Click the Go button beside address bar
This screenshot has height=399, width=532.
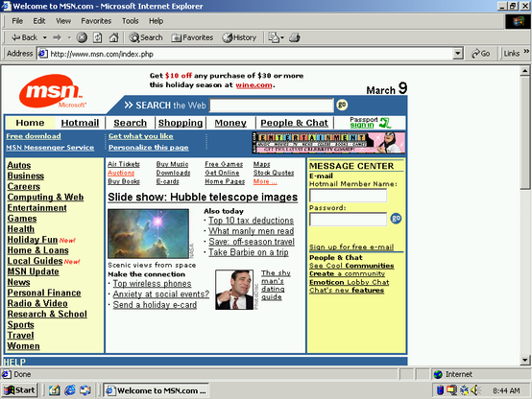(481, 54)
